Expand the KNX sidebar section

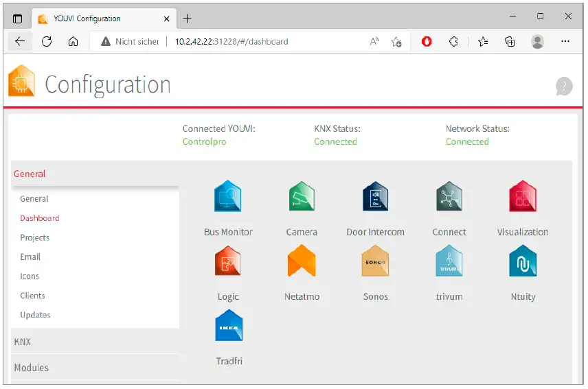pos(95,342)
